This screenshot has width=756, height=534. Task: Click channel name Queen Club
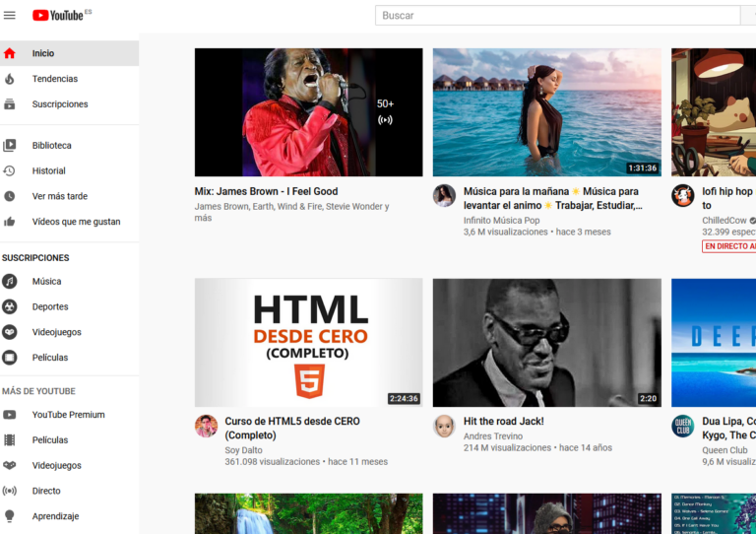point(724,450)
